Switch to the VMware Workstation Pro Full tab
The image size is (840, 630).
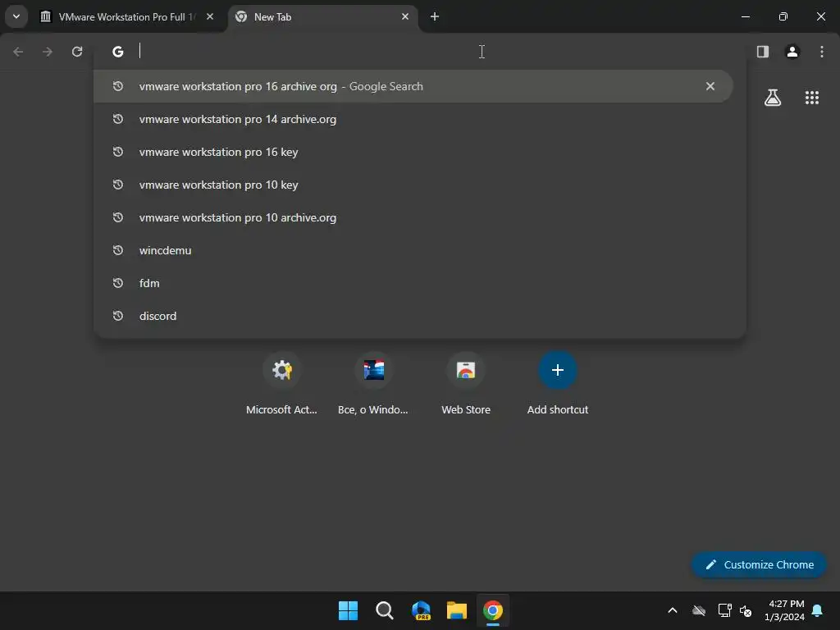(x=126, y=16)
